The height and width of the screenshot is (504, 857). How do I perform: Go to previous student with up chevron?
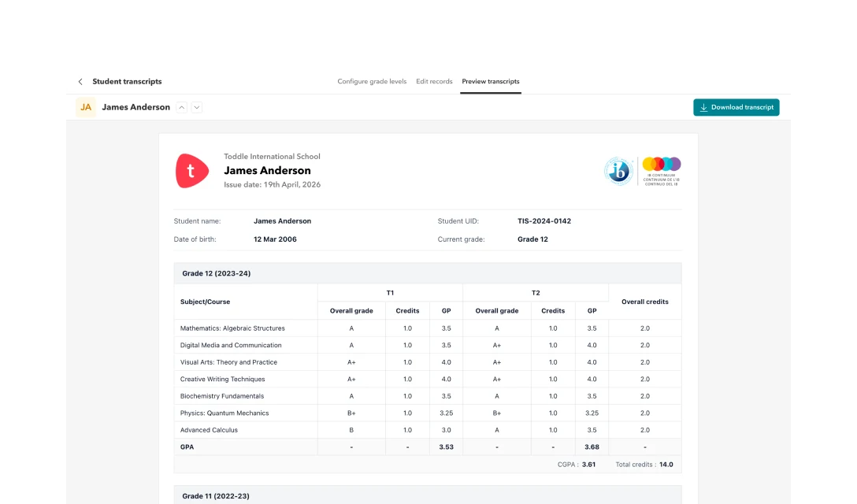click(x=181, y=108)
